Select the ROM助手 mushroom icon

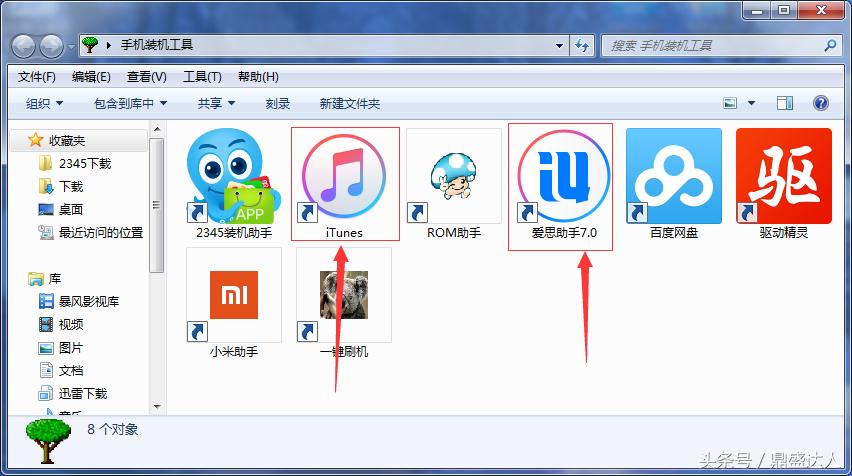pyautogui.click(x=454, y=176)
